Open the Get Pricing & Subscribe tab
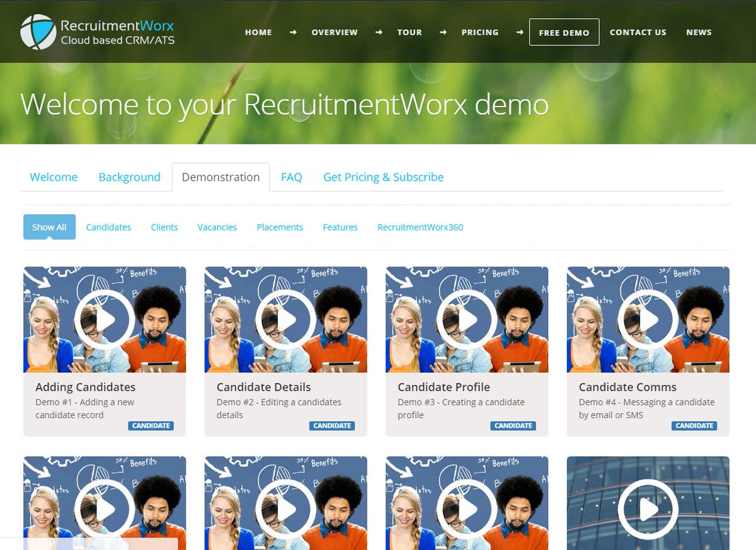This screenshot has width=756, height=550. pos(384,177)
